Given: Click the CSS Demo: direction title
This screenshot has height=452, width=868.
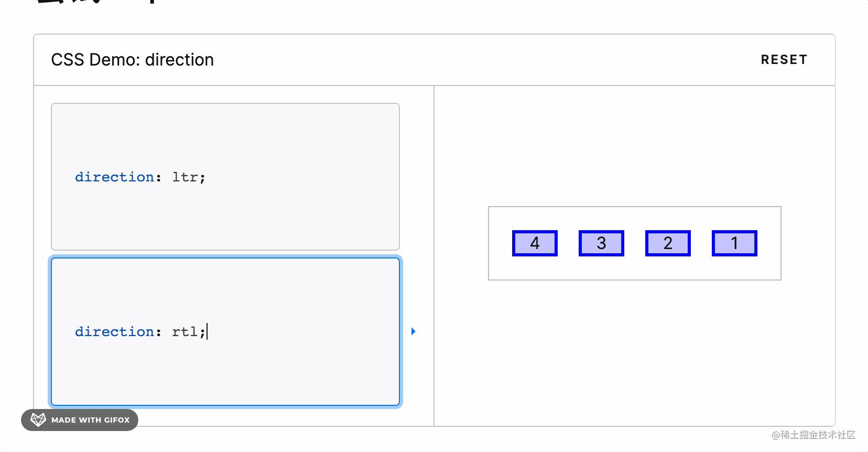Looking at the screenshot, I should (x=133, y=59).
